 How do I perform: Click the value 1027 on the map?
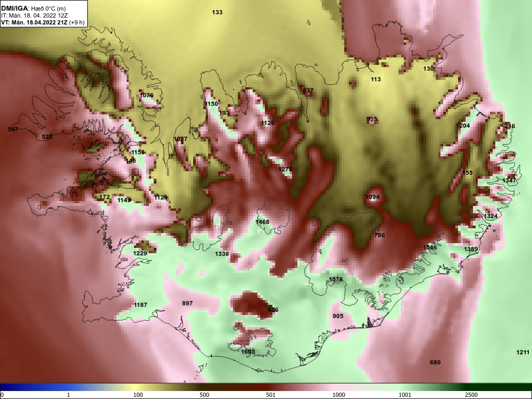[x=180, y=139]
